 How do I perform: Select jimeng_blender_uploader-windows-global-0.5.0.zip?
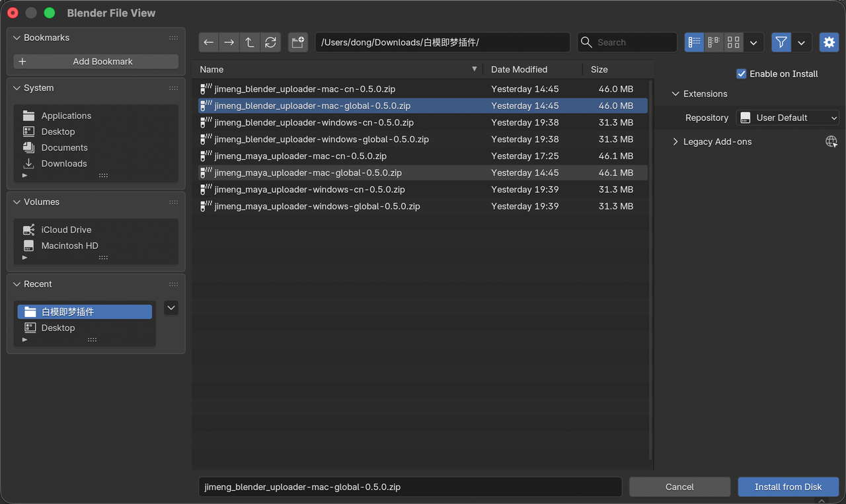click(423, 139)
